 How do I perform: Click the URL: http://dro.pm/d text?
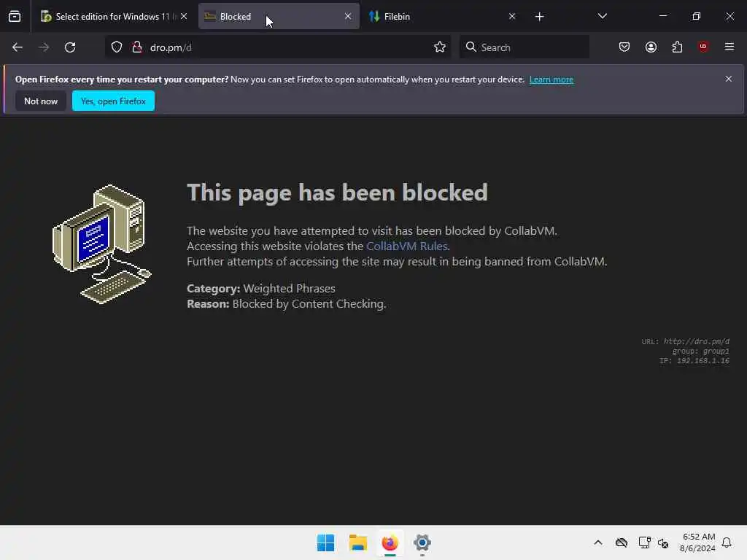[685, 341]
